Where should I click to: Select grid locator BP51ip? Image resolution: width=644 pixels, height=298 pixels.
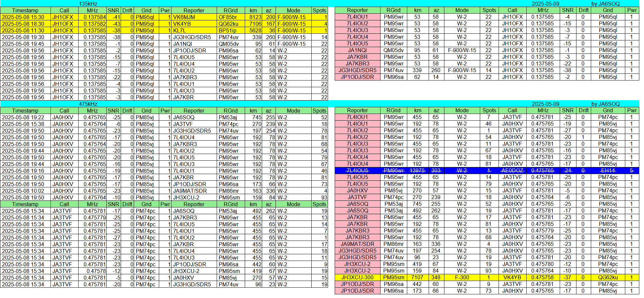[x=231, y=30]
